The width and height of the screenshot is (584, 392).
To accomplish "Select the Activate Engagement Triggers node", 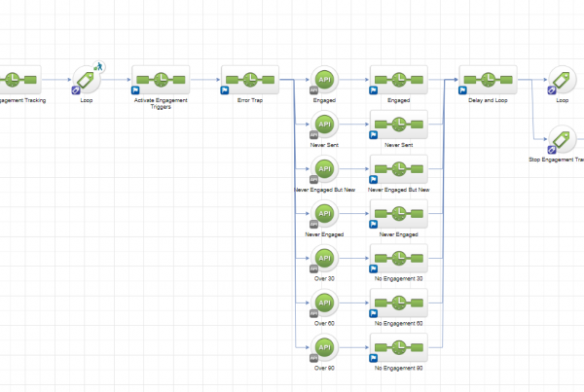I will pyautogui.click(x=161, y=81).
